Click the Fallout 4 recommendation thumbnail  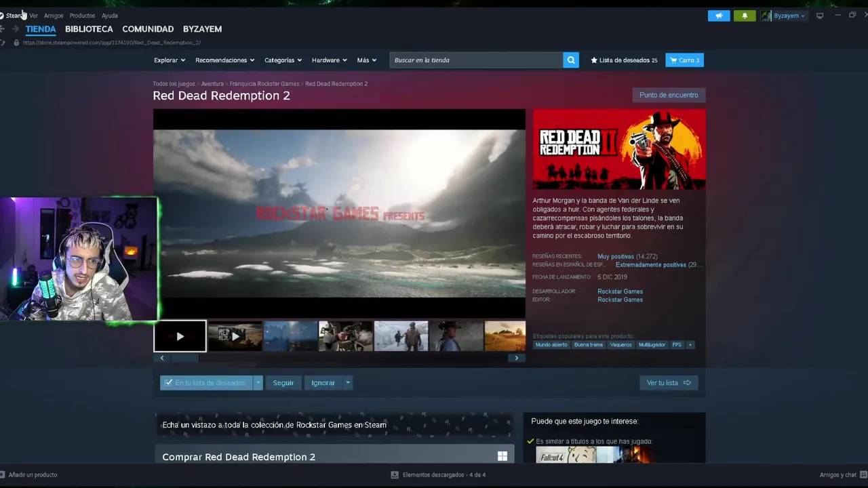[x=565, y=455]
